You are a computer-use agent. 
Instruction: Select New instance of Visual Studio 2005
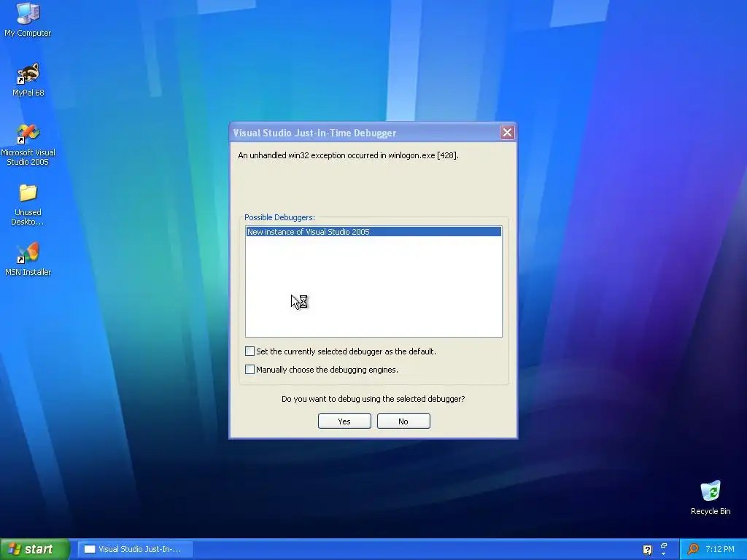point(373,232)
